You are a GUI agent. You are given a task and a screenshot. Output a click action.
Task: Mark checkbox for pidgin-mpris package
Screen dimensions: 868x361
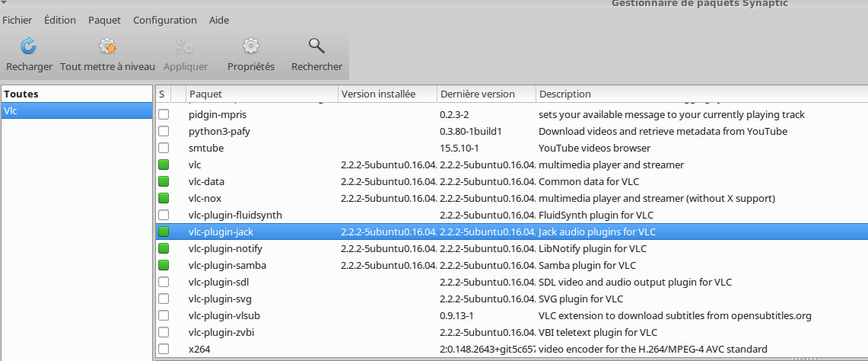point(164,115)
